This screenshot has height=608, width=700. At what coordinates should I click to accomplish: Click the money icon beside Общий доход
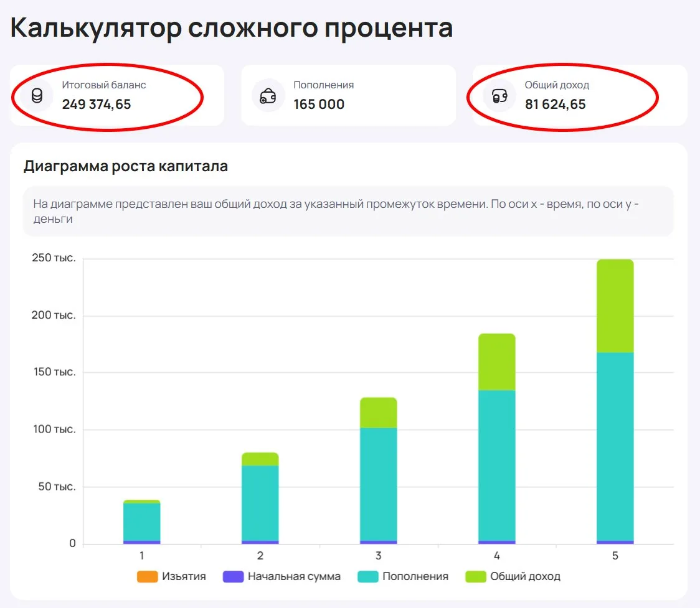tap(499, 95)
